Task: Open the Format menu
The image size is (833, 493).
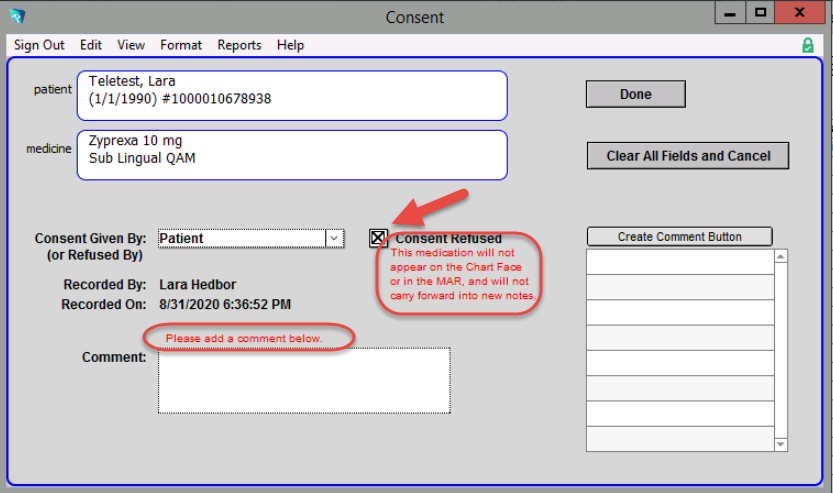Action: tap(181, 45)
